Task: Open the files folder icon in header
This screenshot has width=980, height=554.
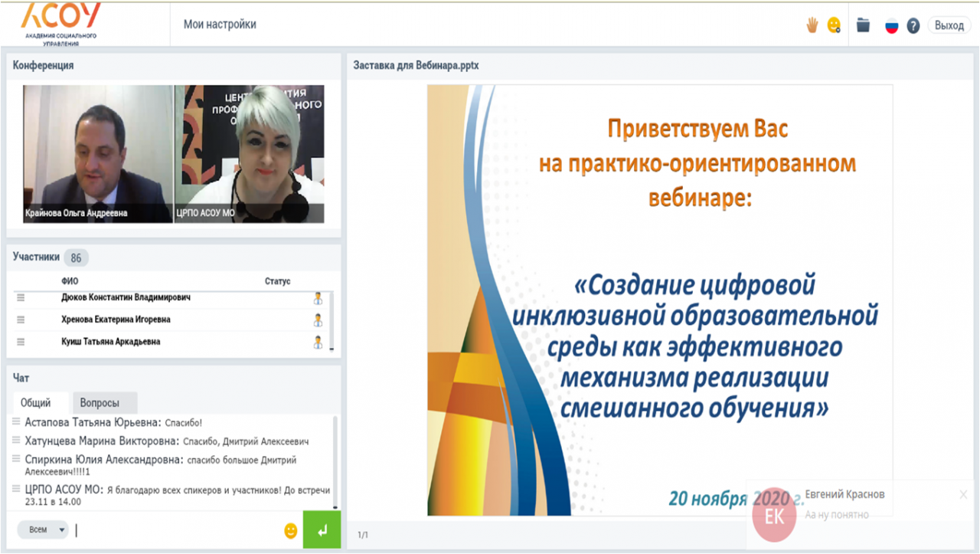Action: click(x=864, y=25)
